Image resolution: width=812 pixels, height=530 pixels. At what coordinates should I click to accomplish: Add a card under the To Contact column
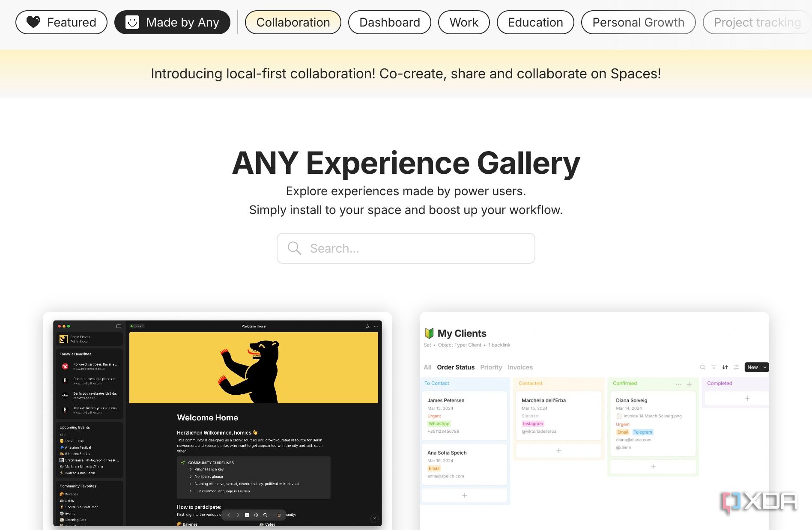tap(464, 495)
